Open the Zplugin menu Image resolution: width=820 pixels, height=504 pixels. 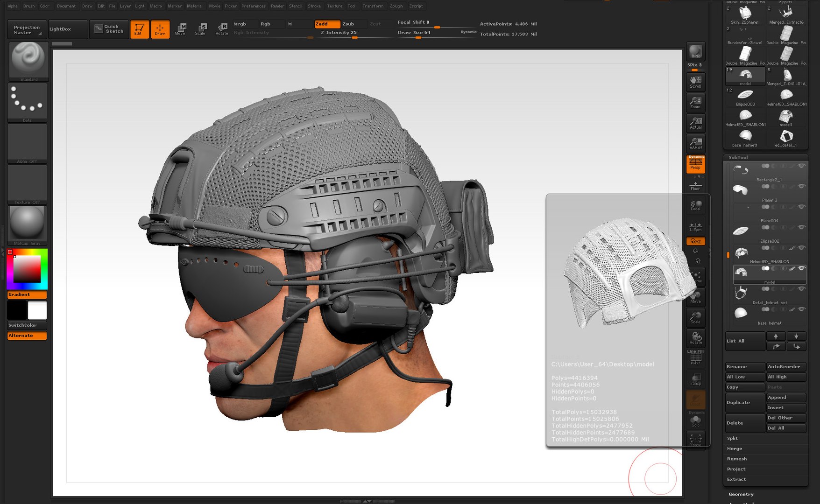396,6
